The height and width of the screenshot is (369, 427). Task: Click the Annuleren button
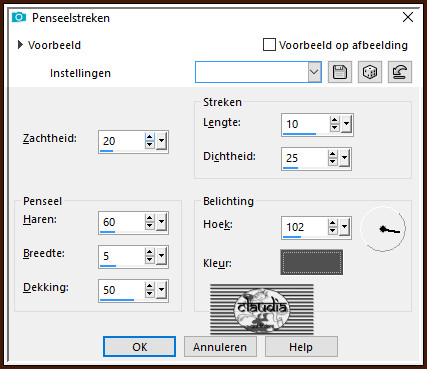point(220,347)
